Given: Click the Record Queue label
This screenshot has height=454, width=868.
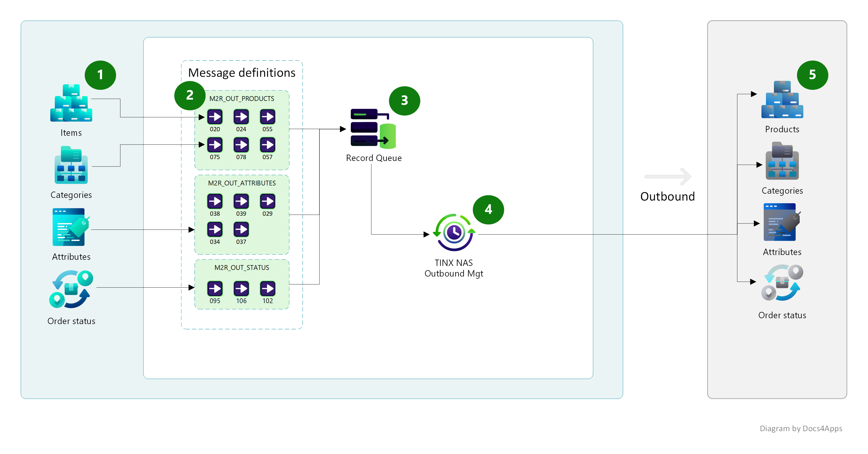Looking at the screenshot, I should 374,158.
